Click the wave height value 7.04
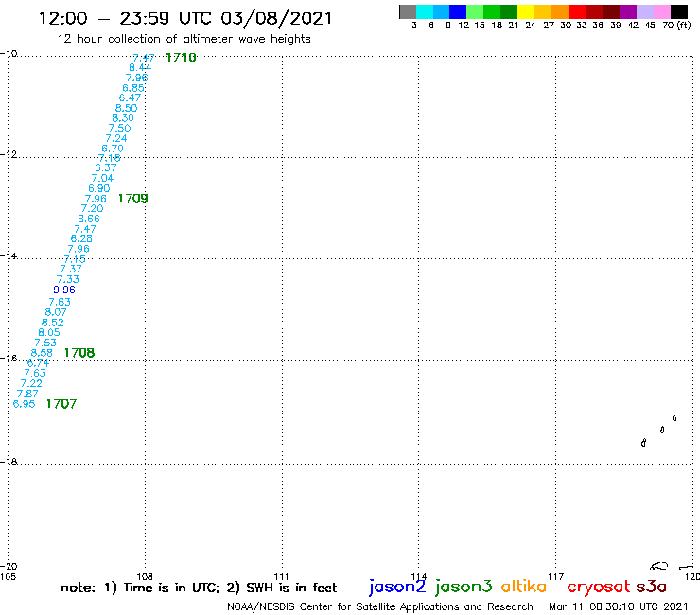This screenshot has width=700, height=615. [102, 178]
